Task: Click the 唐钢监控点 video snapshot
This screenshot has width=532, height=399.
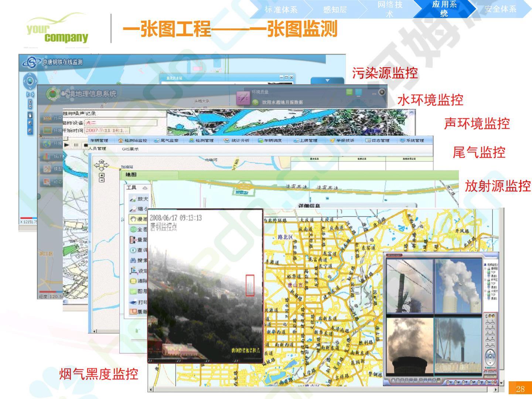Action: (205, 286)
